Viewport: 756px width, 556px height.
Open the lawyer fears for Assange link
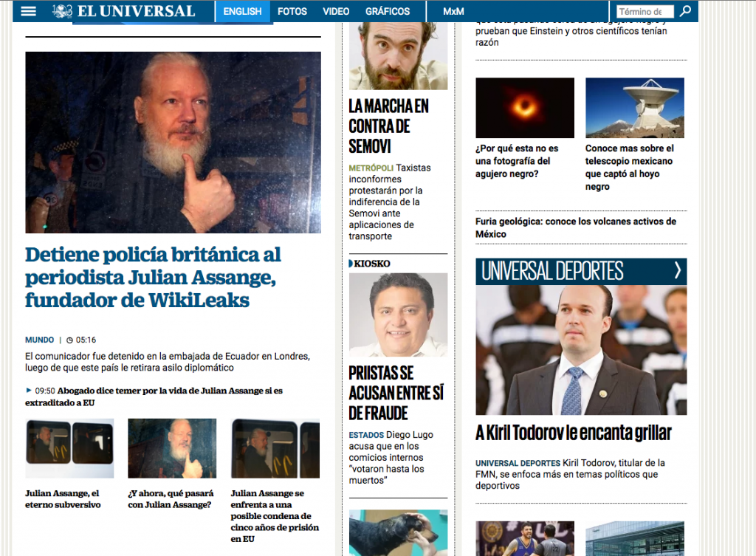[154, 397]
